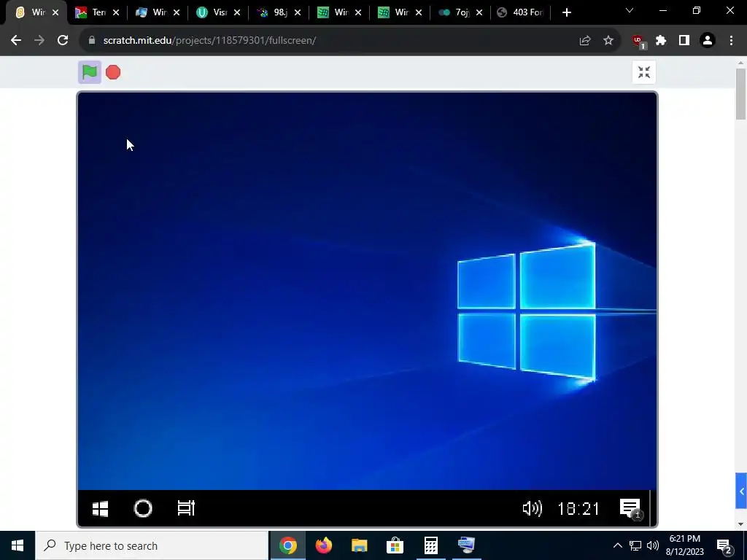This screenshot has height=560, width=747.
Task: Open simulated notification center icon
Action: (631, 508)
